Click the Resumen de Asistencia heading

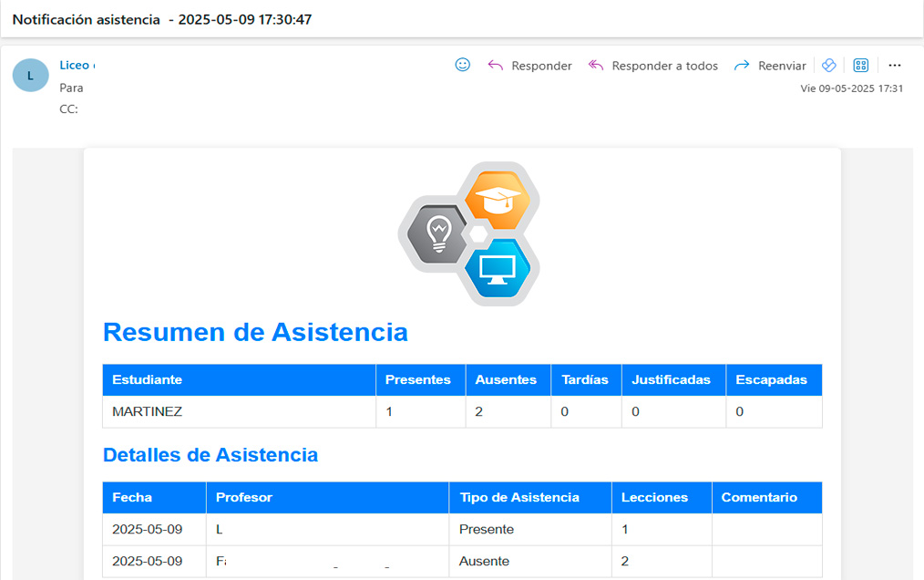pos(255,332)
